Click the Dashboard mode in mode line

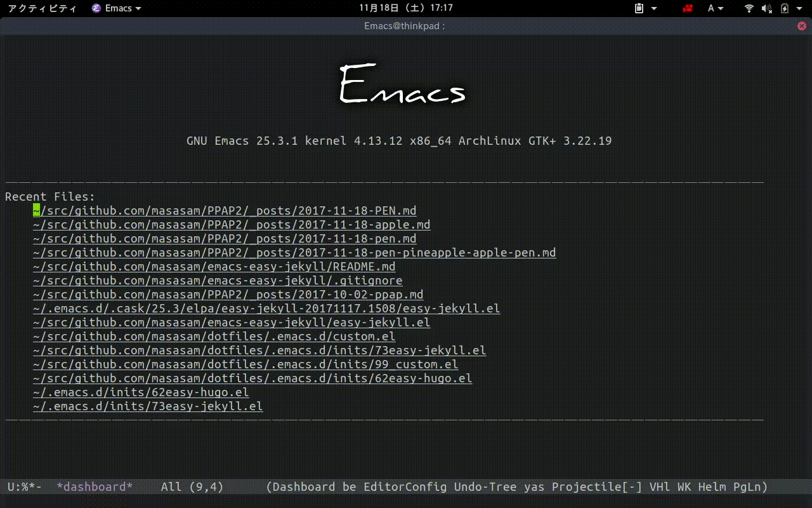click(304, 487)
